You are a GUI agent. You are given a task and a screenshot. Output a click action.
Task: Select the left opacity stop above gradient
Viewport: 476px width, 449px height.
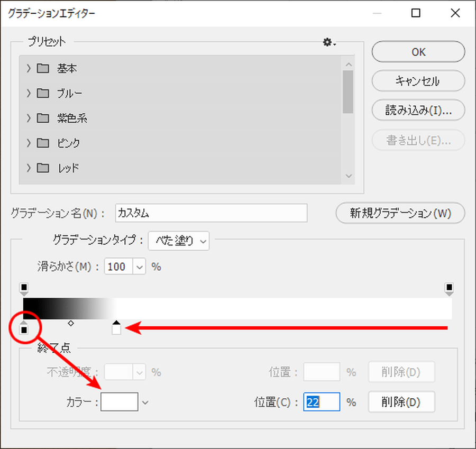point(24,289)
